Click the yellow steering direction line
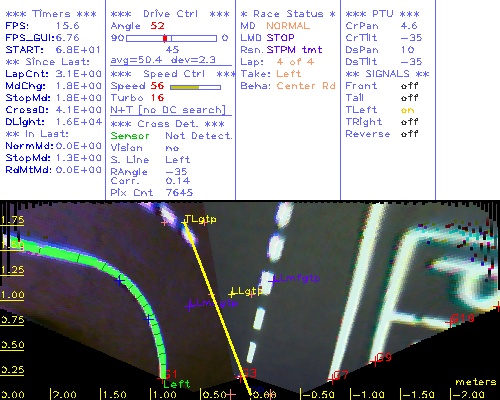The image size is (500, 400). coord(217,308)
